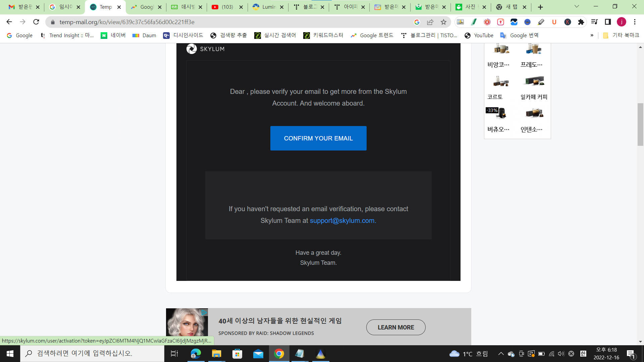Open the clock showing 오후 6:18
Image resolution: width=644 pixels, height=362 pixels.
pyautogui.click(x=606, y=354)
